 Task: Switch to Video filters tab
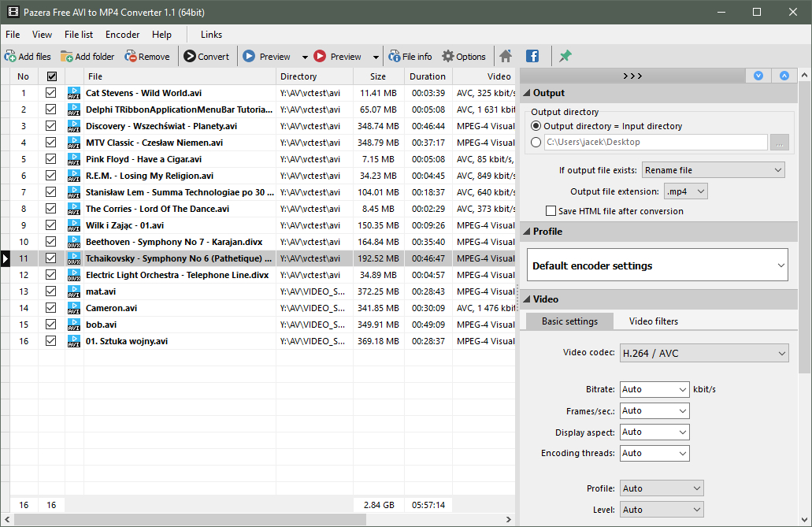(653, 321)
